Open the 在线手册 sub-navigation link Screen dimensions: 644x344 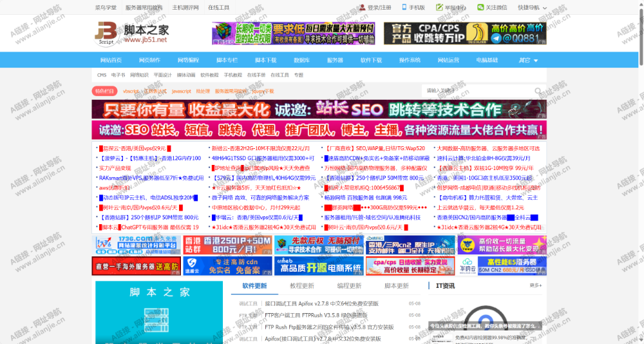click(x=256, y=75)
